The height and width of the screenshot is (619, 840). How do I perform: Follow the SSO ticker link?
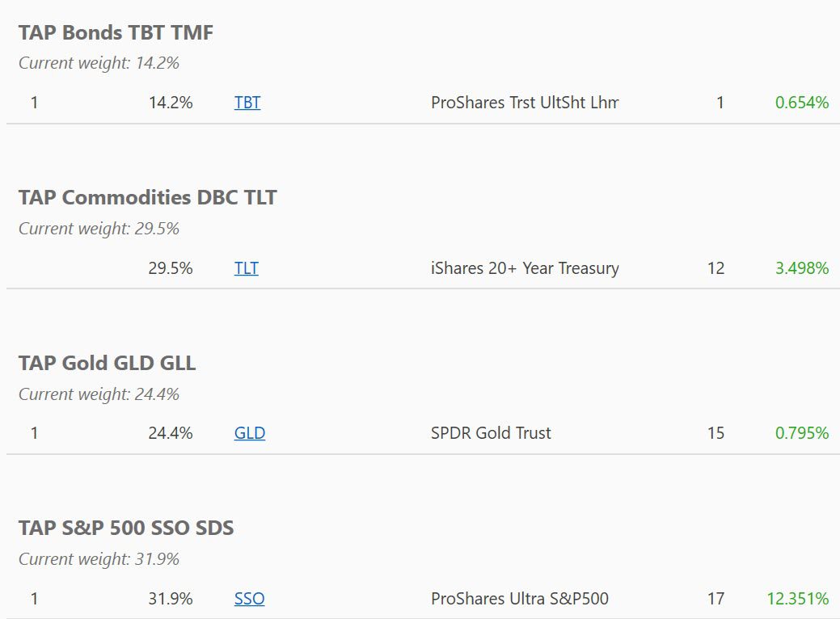(249, 599)
